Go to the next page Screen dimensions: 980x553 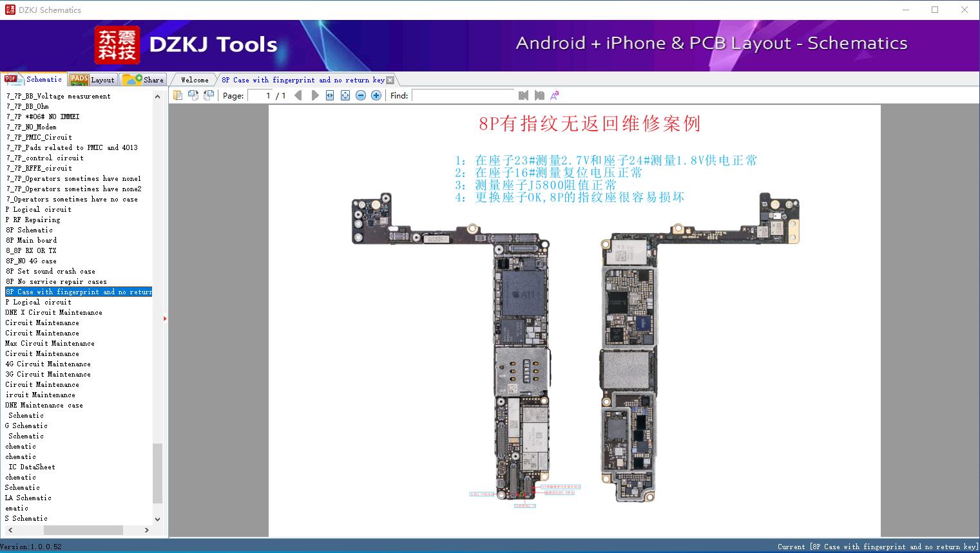[x=314, y=95]
